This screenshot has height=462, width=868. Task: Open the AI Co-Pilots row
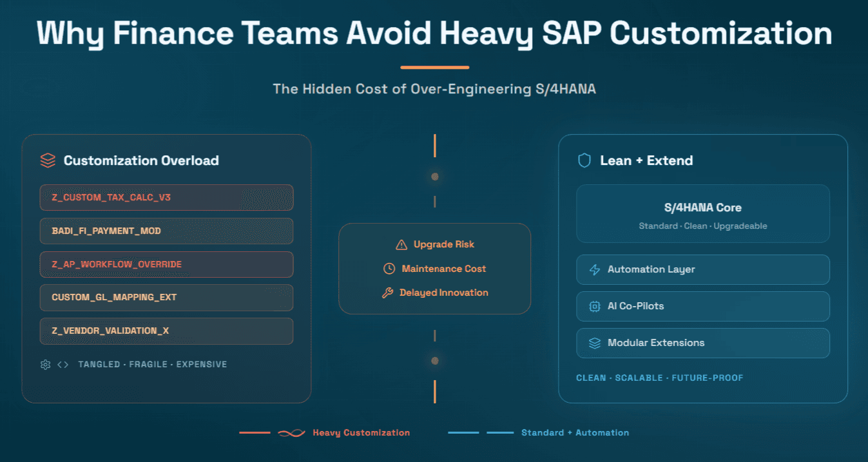(x=703, y=306)
